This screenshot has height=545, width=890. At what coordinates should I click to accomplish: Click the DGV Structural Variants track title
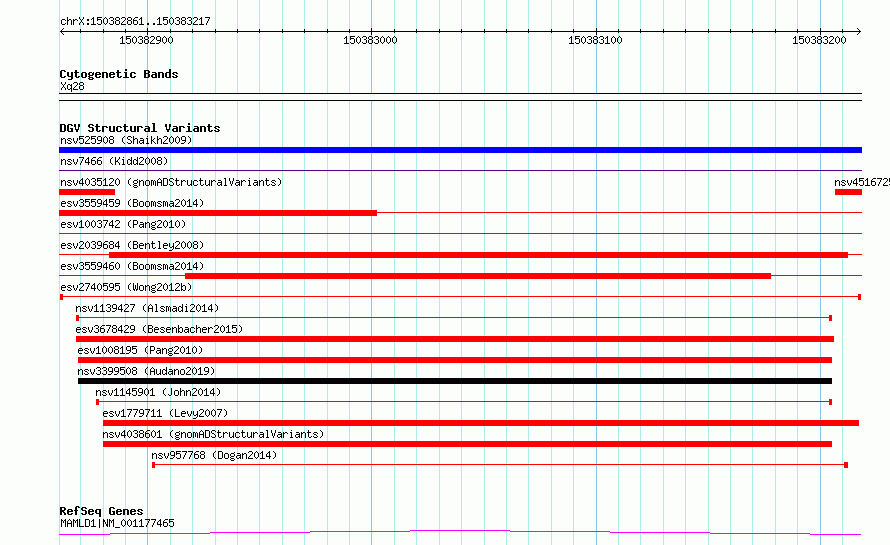tap(140, 128)
